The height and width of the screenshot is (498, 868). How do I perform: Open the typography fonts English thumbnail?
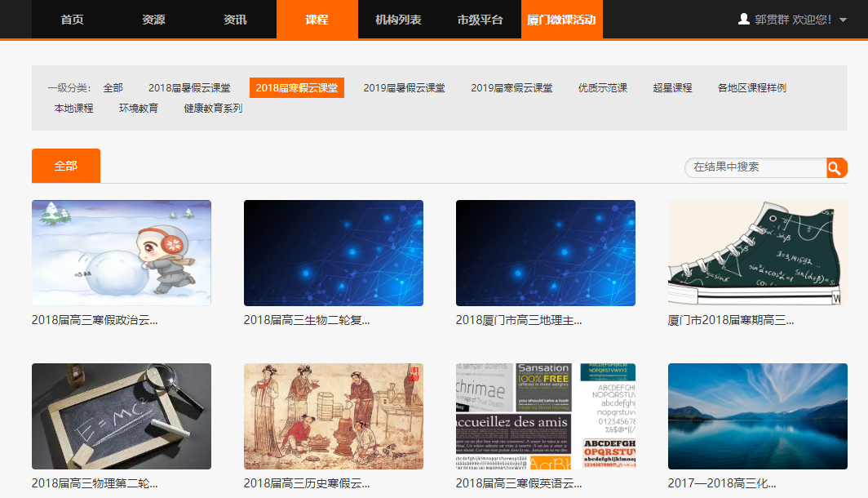point(545,416)
